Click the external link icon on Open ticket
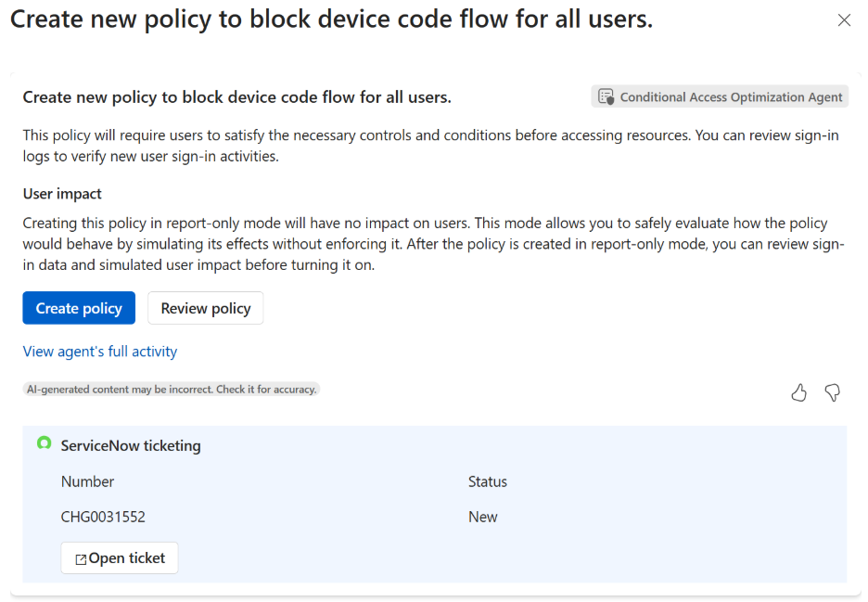Screen dimensions: 868x602 pyautogui.click(x=81, y=559)
